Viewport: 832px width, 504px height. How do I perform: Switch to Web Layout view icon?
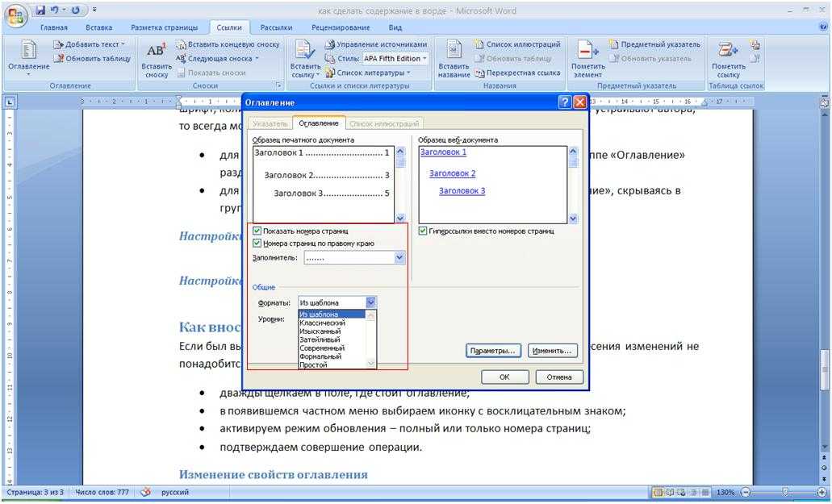[679, 493]
